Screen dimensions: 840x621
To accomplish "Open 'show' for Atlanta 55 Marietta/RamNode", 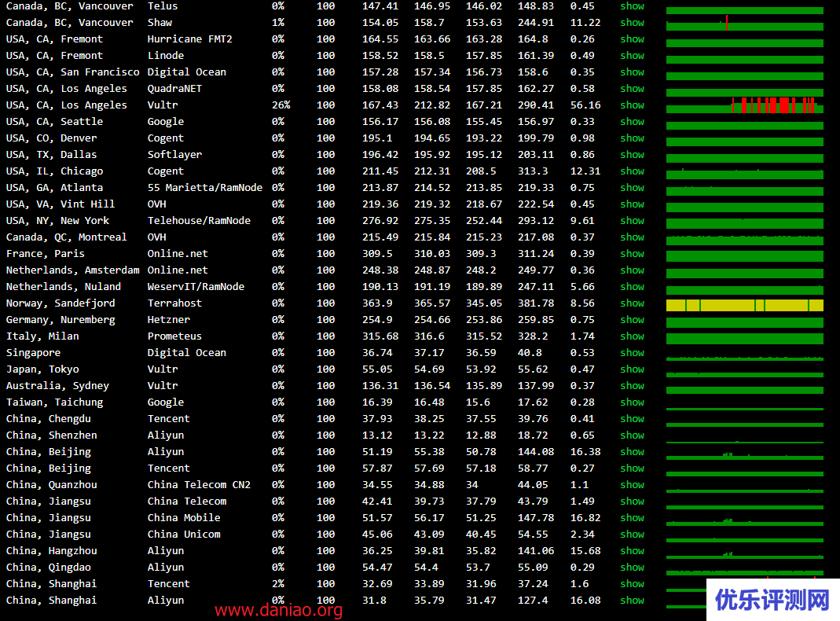I will click(x=632, y=188).
